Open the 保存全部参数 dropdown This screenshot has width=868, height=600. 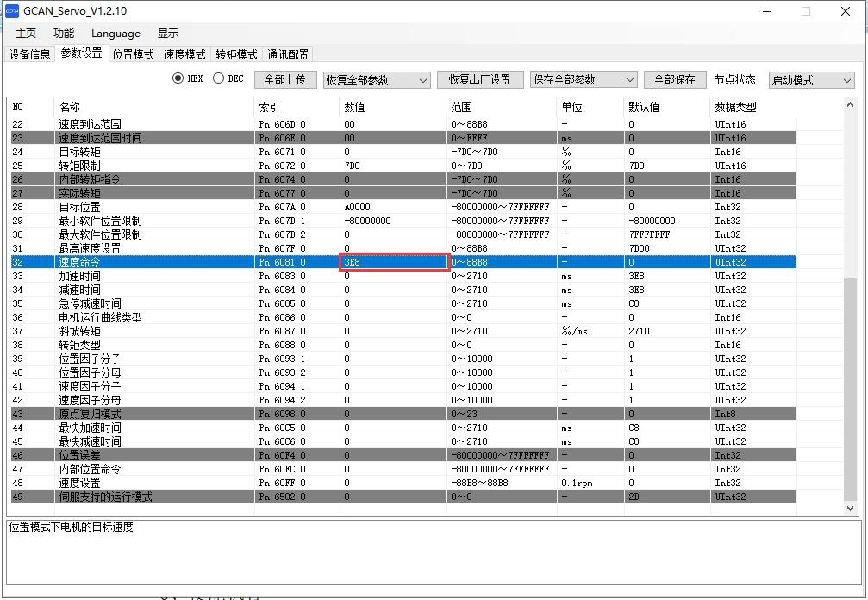click(583, 80)
